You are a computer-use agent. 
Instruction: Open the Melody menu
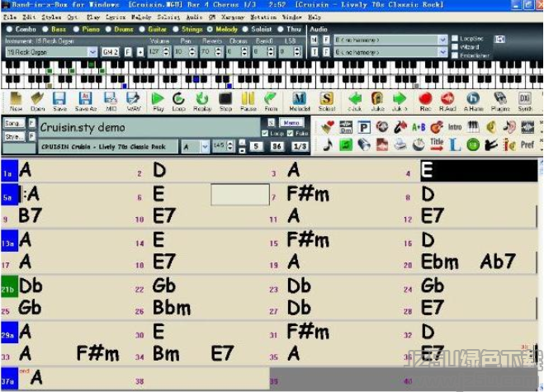(141, 17)
